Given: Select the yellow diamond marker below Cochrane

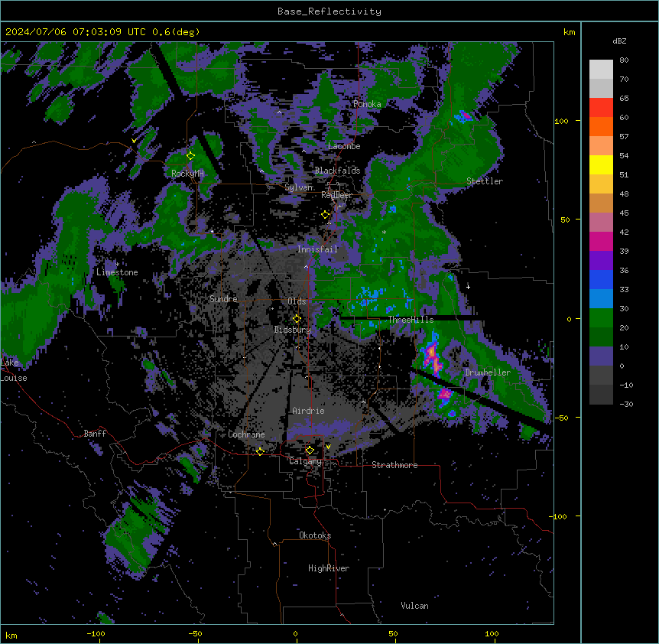Looking at the screenshot, I should tap(260, 451).
